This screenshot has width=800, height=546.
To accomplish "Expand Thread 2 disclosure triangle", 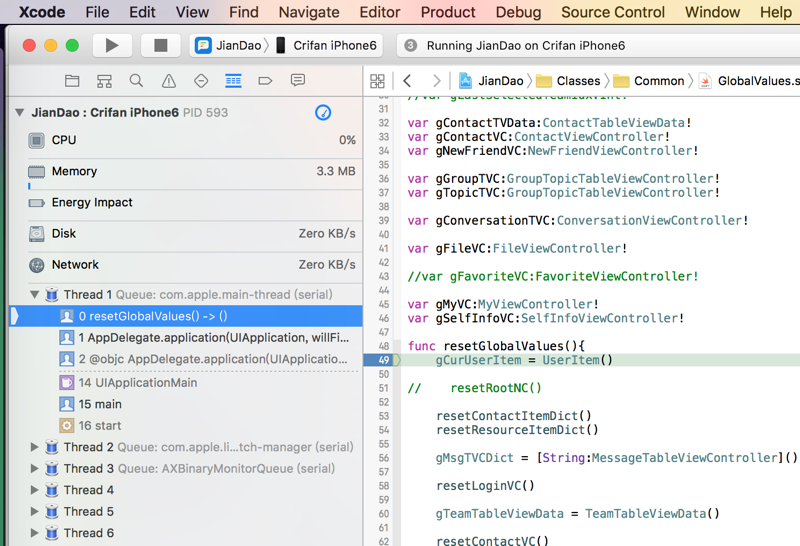I will pos(35,447).
